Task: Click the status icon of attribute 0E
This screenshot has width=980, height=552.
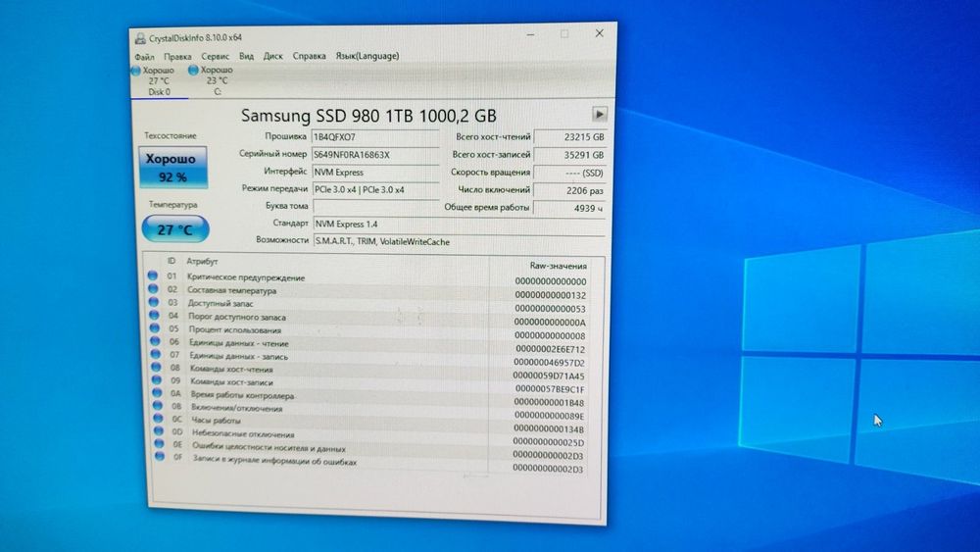Action: [160, 444]
